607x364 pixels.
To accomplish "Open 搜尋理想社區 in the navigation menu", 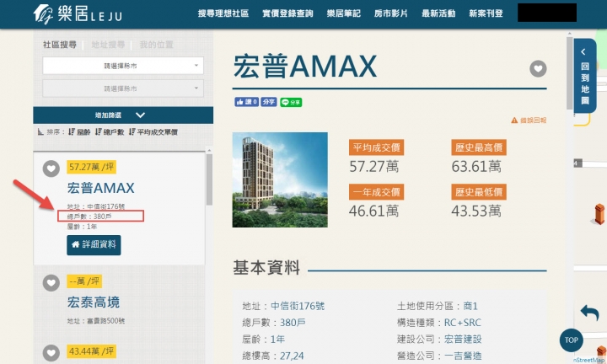I will point(223,13).
